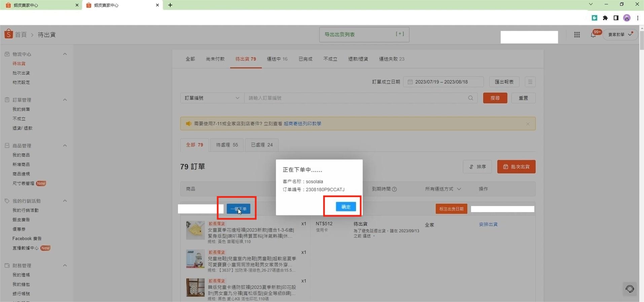Open the 賣家教學 dropdown in header
The height and width of the screenshot is (302, 644).
(620, 35)
